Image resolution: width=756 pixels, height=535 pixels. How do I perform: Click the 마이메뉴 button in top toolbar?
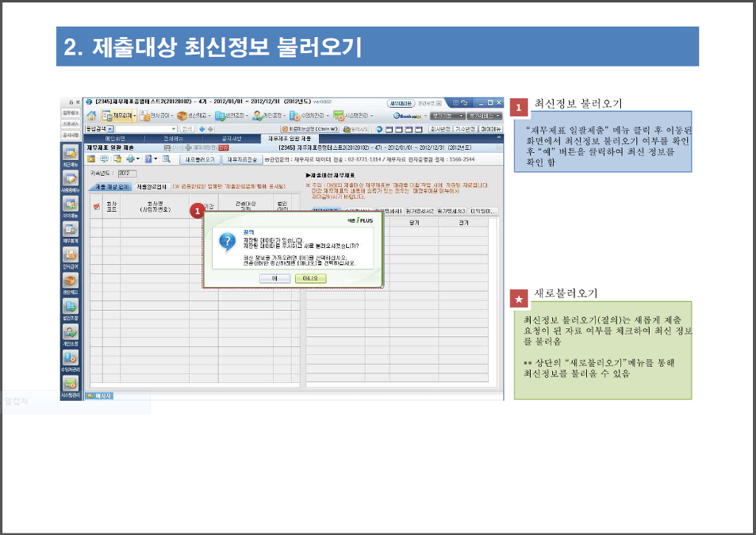tap(490, 129)
